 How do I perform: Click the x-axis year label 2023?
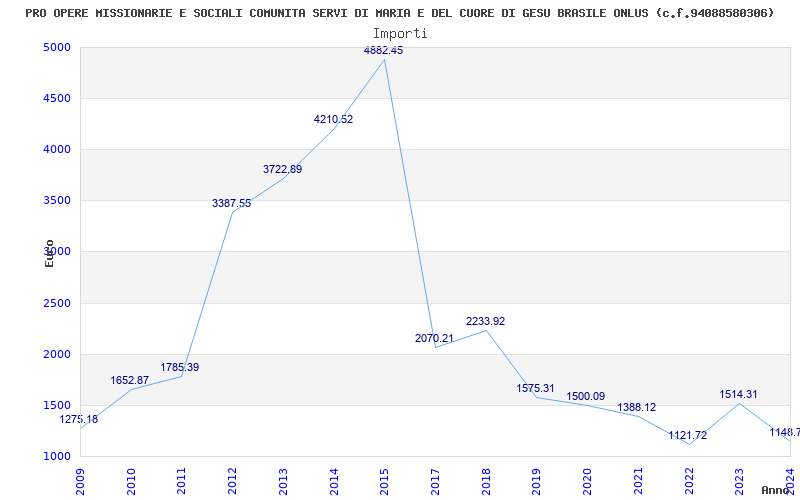[739, 482]
